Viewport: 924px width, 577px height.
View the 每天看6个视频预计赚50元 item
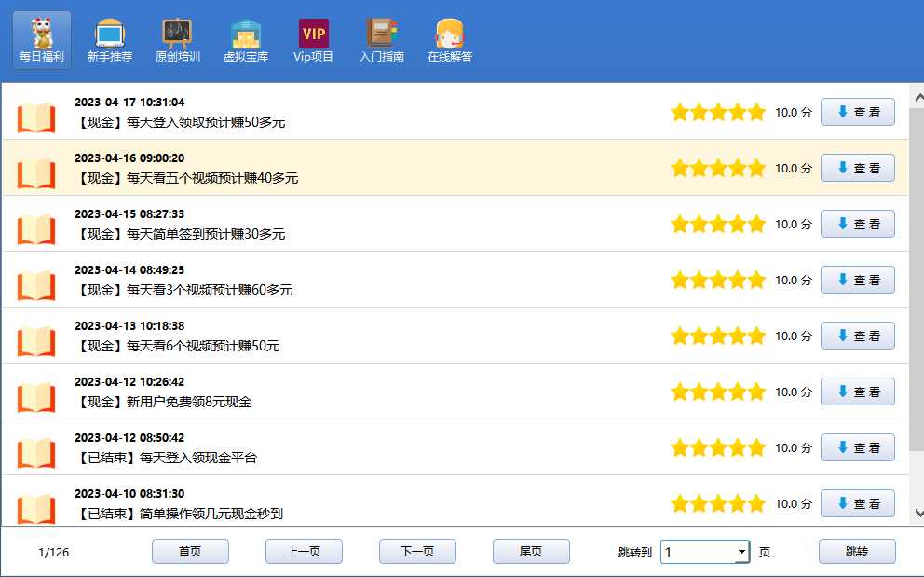(x=858, y=336)
